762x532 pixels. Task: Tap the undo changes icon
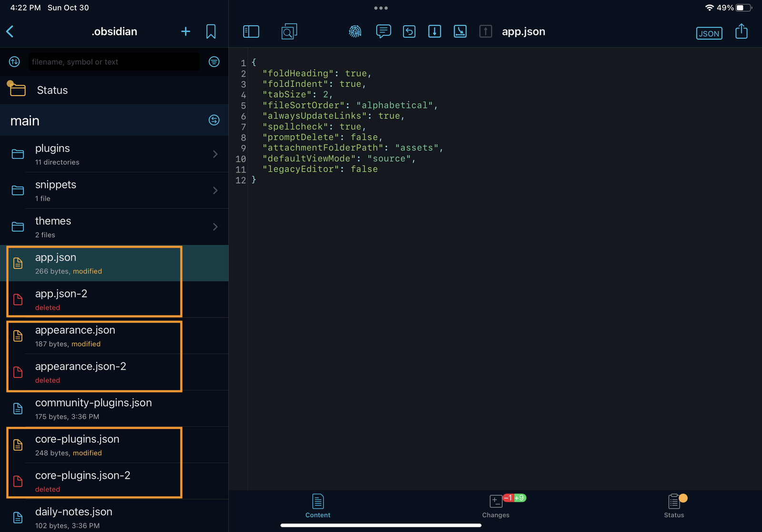point(409,31)
